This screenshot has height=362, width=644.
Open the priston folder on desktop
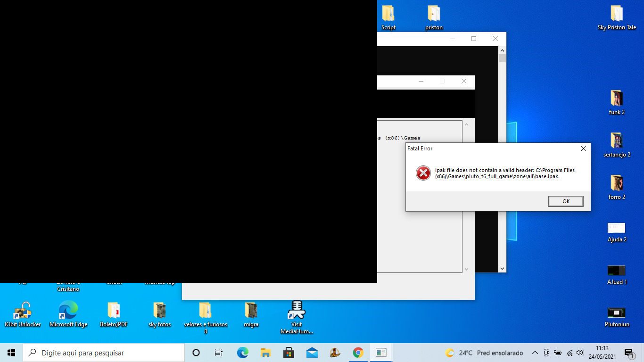tap(434, 17)
